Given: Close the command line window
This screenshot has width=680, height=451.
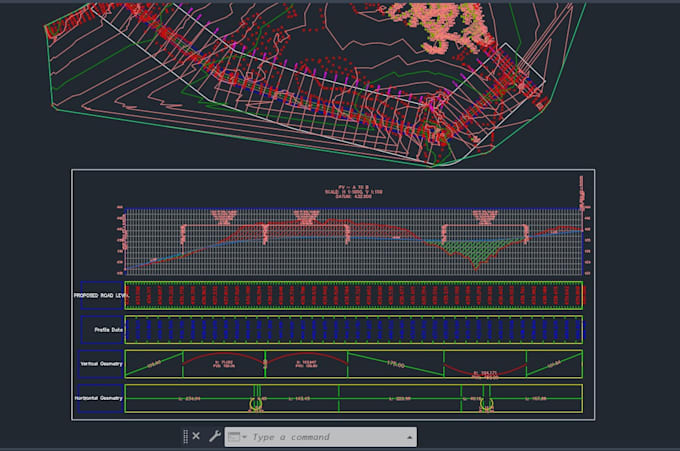Looking at the screenshot, I should click(x=196, y=436).
